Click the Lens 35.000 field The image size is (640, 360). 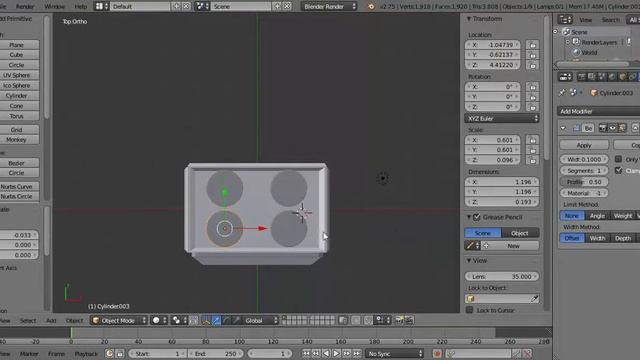pos(502,276)
